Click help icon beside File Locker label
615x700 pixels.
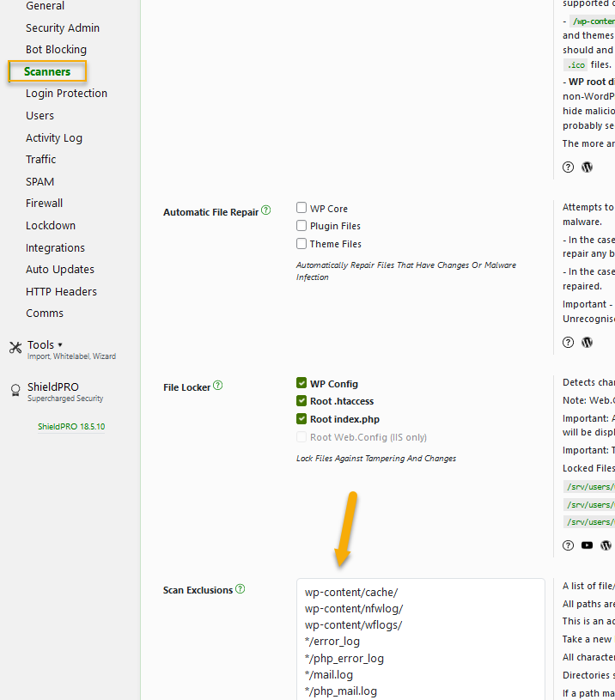point(218,385)
